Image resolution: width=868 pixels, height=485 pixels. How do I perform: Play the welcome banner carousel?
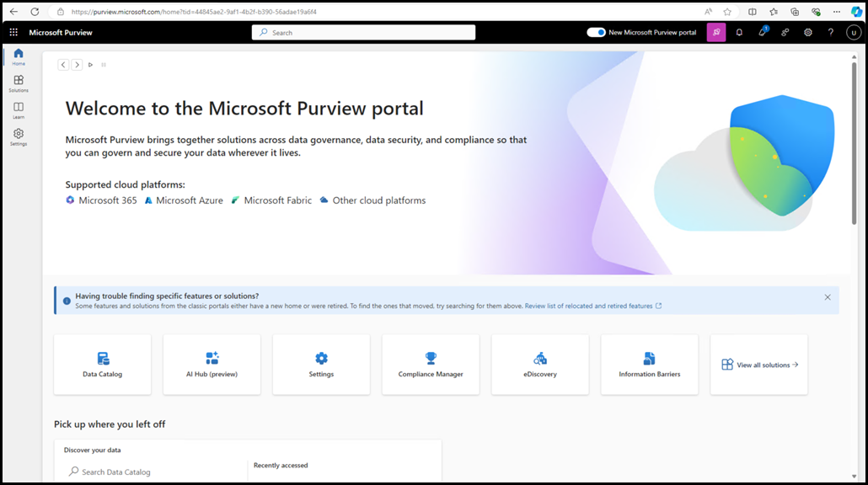click(91, 65)
